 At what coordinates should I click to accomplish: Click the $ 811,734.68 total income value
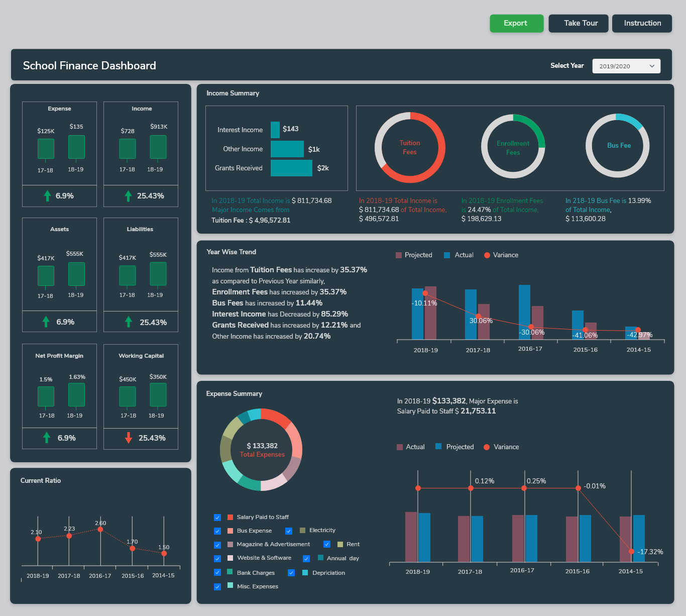312,200
